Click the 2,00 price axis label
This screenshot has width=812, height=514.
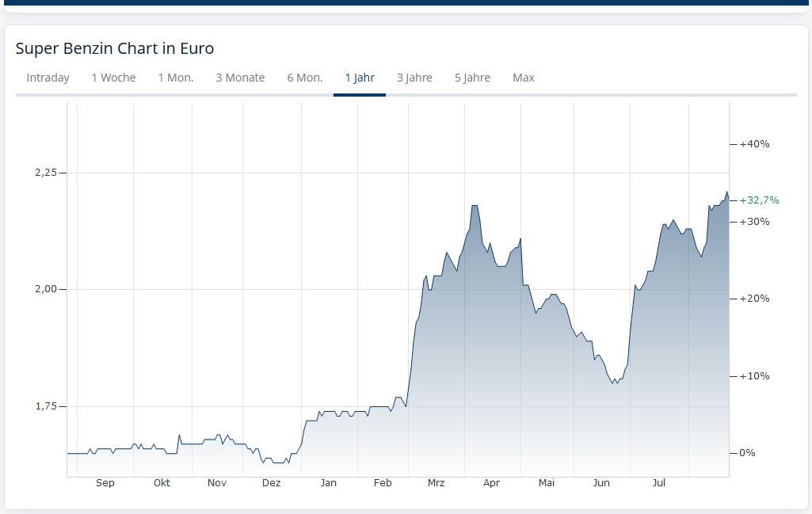[x=46, y=289]
